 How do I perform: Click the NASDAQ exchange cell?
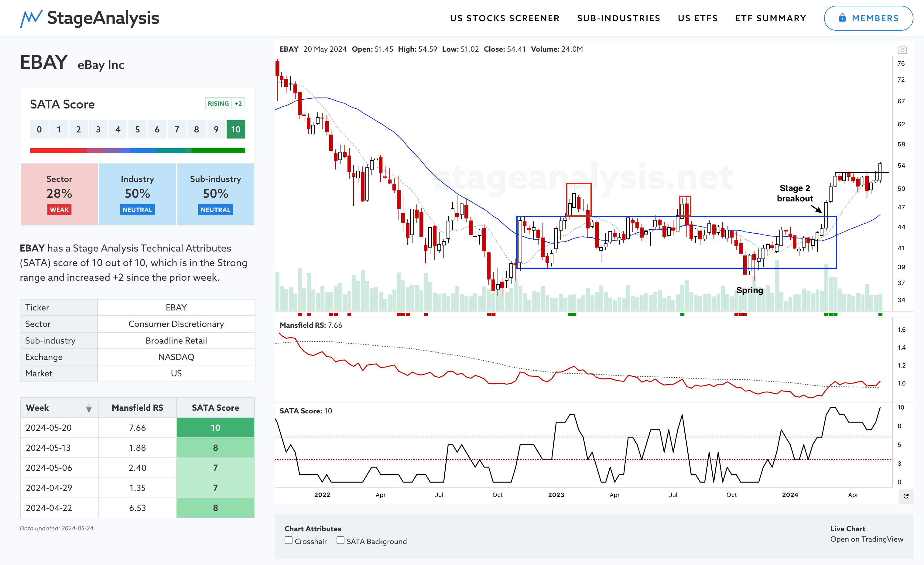click(176, 357)
